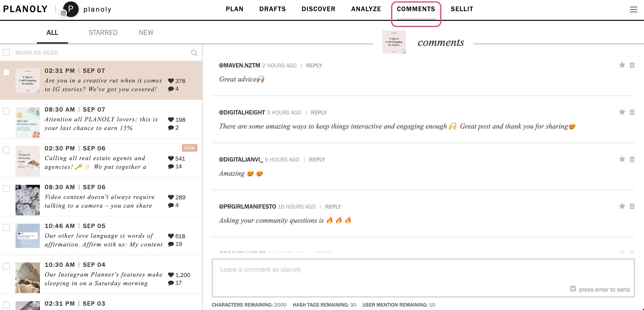This screenshot has width=644, height=310.
Task: Select checkbox for 08:30 AM Sep 06 post
Action: click(x=6, y=189)
